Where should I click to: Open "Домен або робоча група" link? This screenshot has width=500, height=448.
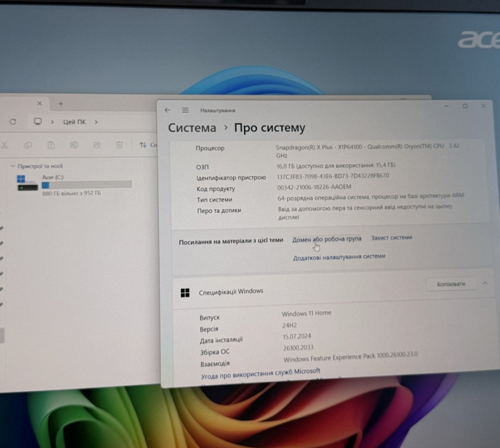[x=326, y=239]
